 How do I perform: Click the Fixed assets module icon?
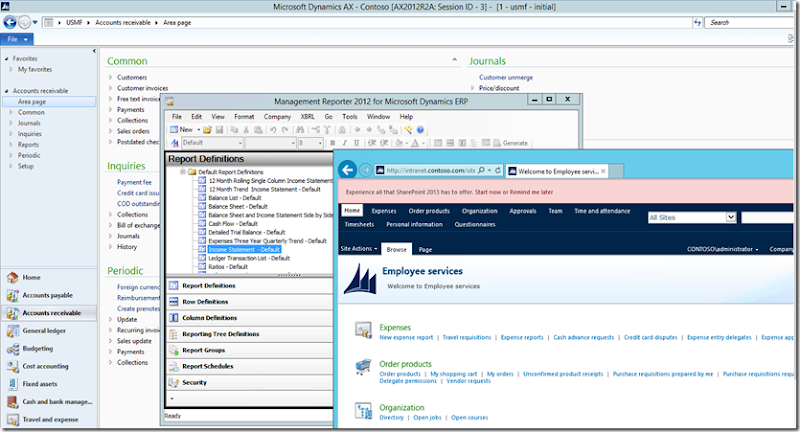click(x=12, y=384)
